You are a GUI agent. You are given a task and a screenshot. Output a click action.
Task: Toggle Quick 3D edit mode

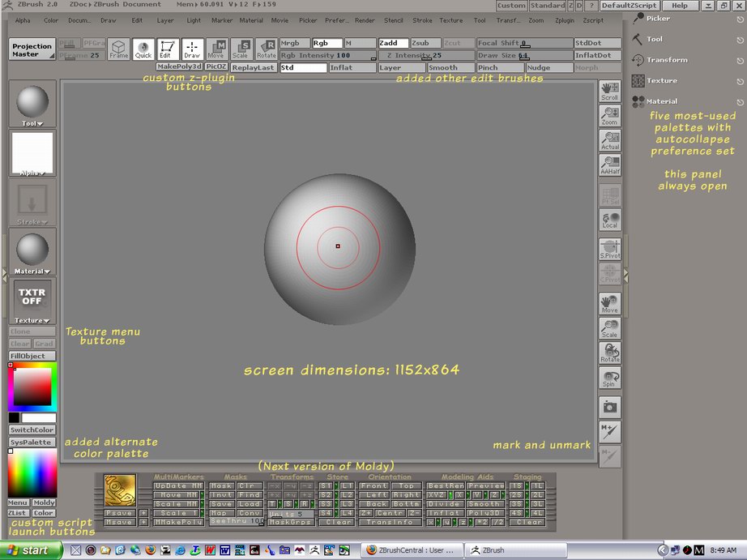(x=143, y=49)
